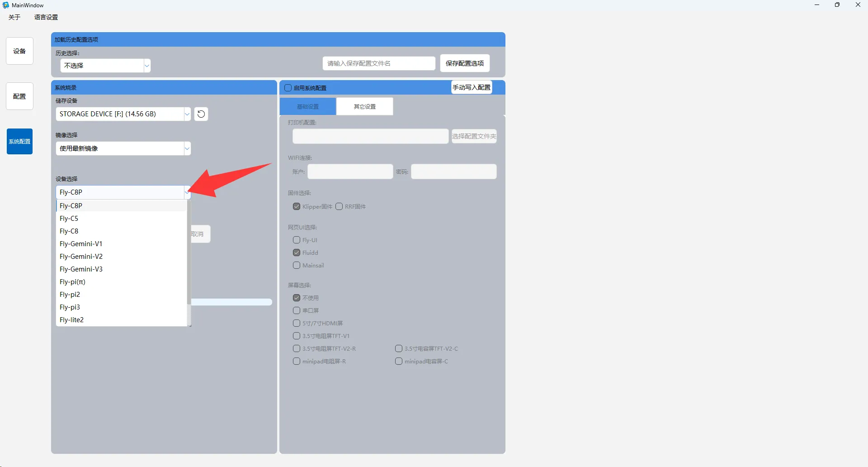Tick the Fly-UI checkbox

click(297, 240)
